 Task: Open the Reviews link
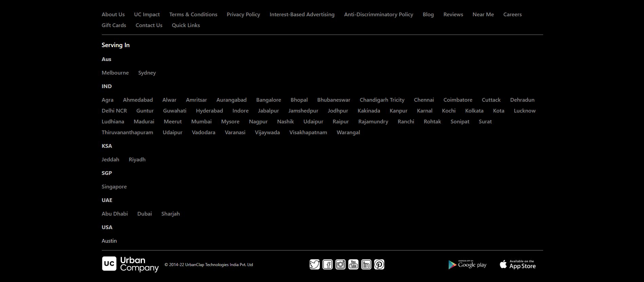tap(453, 15)
